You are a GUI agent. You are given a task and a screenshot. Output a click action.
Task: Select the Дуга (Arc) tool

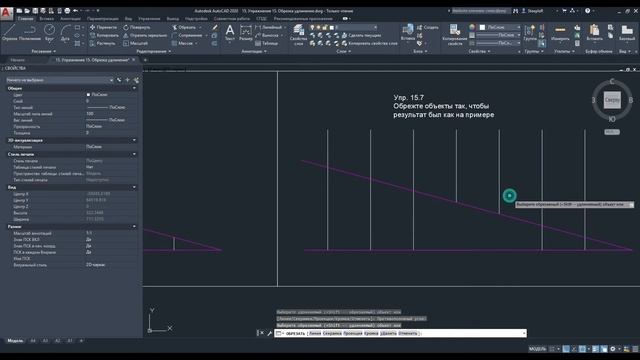[65, 33]
